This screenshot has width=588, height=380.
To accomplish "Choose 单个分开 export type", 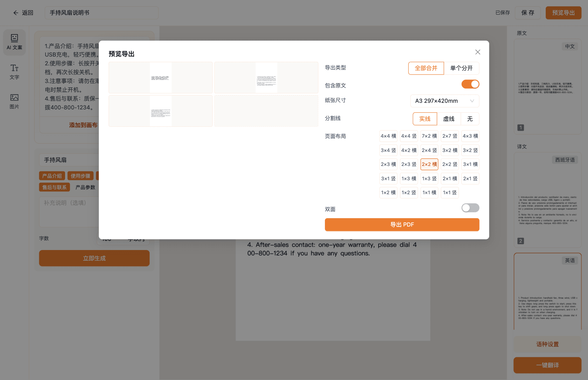I will click(x=461, y=68).
